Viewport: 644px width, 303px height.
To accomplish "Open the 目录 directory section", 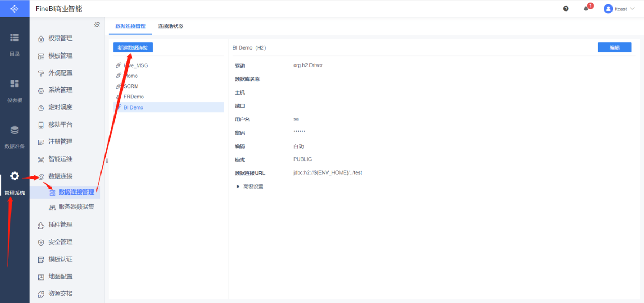I will 14,45.
